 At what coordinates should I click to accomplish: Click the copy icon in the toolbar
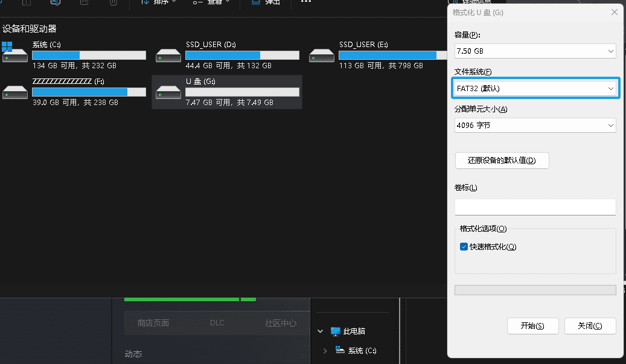[x=25, y=2]
